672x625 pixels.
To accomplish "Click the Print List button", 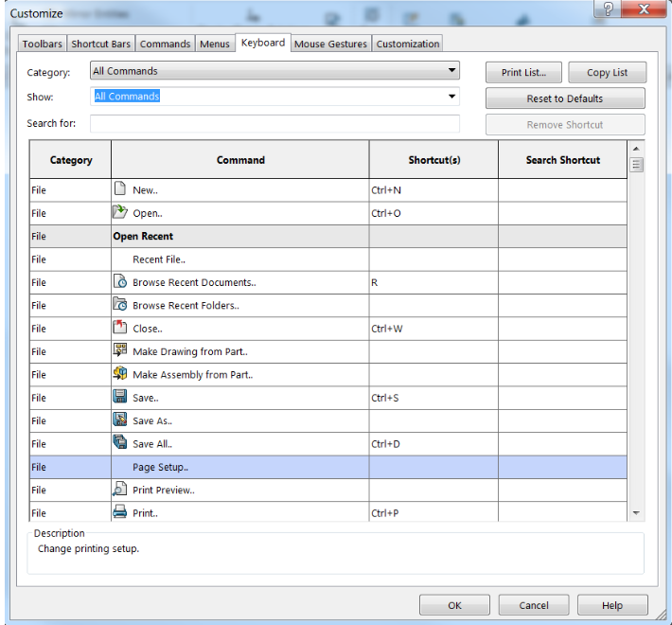I will [x=523, y=73].
